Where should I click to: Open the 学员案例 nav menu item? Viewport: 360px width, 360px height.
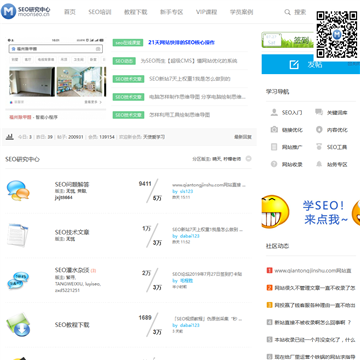241,12
